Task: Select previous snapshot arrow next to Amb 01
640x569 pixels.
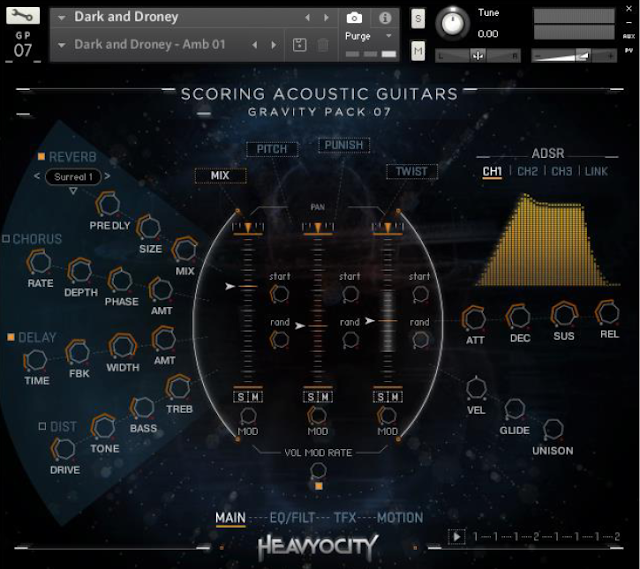Action: click(255, 44)
